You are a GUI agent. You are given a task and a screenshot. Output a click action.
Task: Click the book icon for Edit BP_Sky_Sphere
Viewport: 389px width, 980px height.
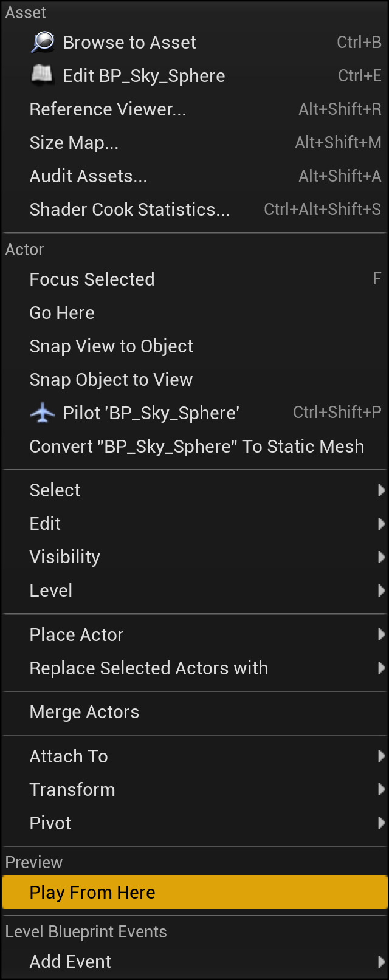43,75
